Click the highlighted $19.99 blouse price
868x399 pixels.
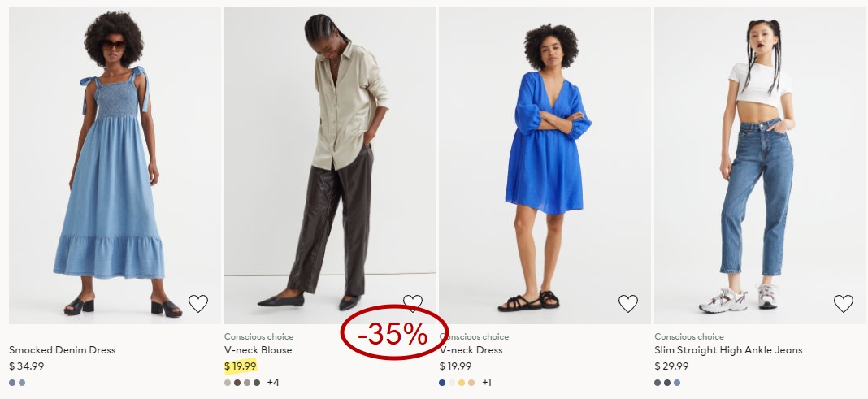click(x=241, y=366)
